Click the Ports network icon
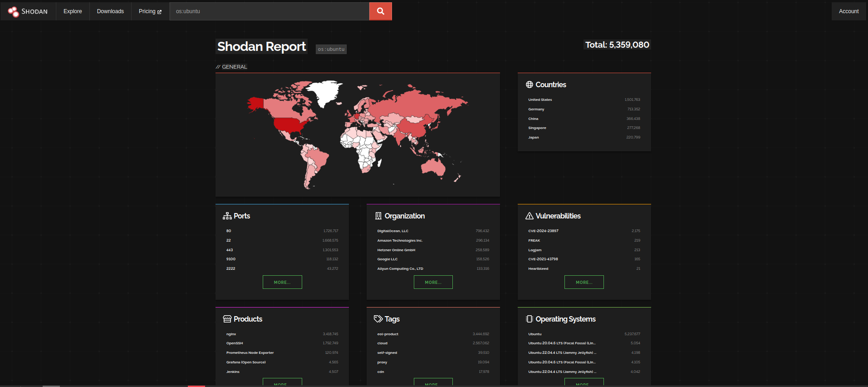The width and height of the screenshot is (868, 387). tap(227, 216)
